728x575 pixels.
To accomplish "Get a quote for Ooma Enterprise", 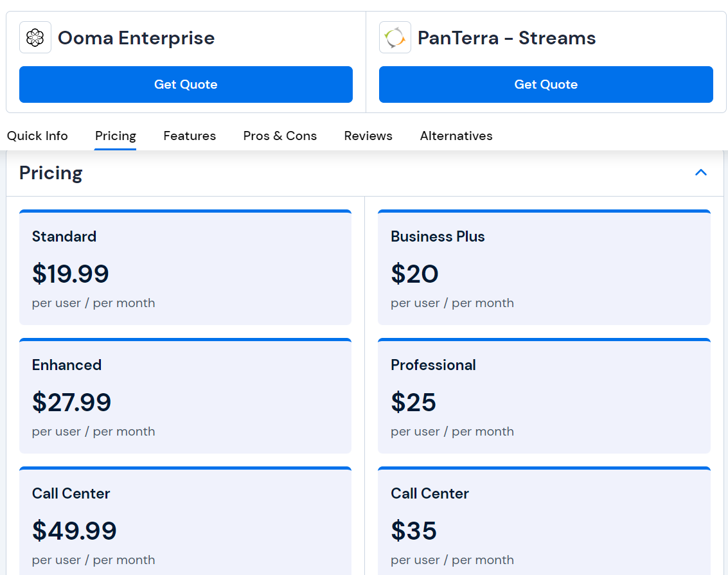I will click(x=186, y=84).
